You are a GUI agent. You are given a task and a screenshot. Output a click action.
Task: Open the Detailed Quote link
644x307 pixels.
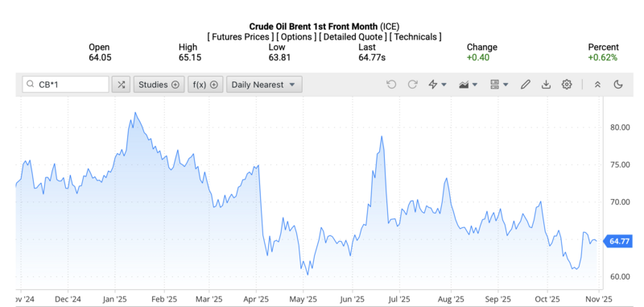coord(353,36)
